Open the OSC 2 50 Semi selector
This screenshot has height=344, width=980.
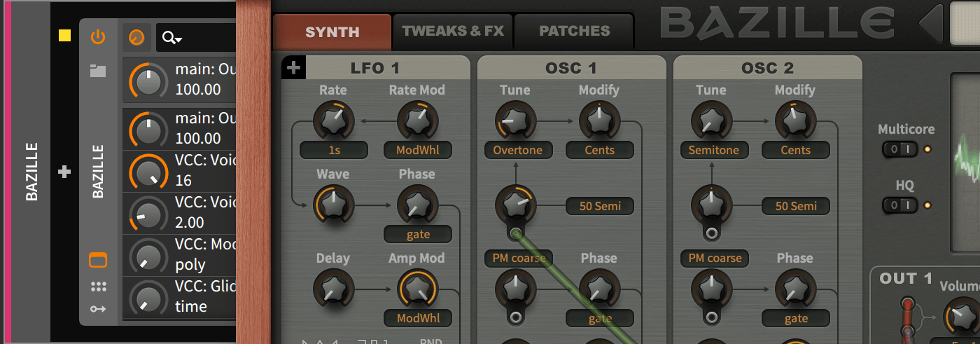796,206
